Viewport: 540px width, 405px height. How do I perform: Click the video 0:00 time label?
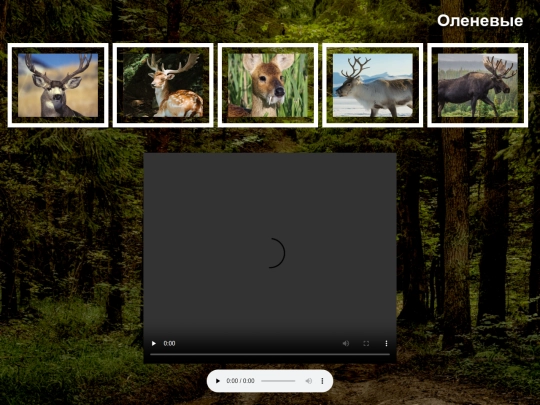(x=169, y=343)
